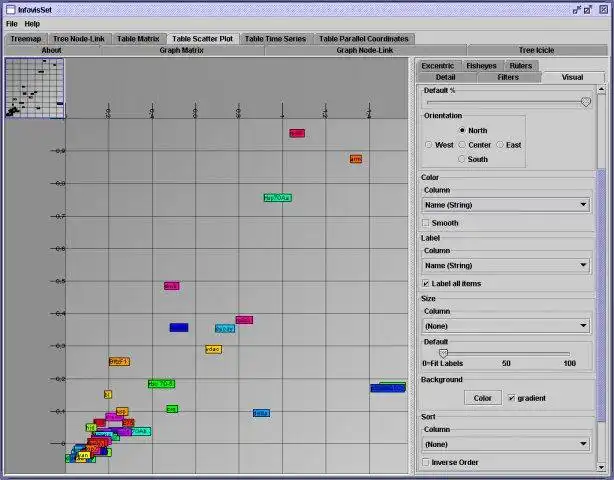Select the red point at the top of the plot

297,134
